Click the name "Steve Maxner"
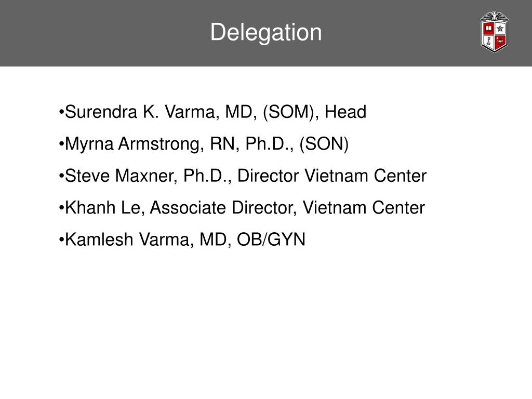Image resolution: width=532 pixels, height=399 pixels. coord(121,176)
